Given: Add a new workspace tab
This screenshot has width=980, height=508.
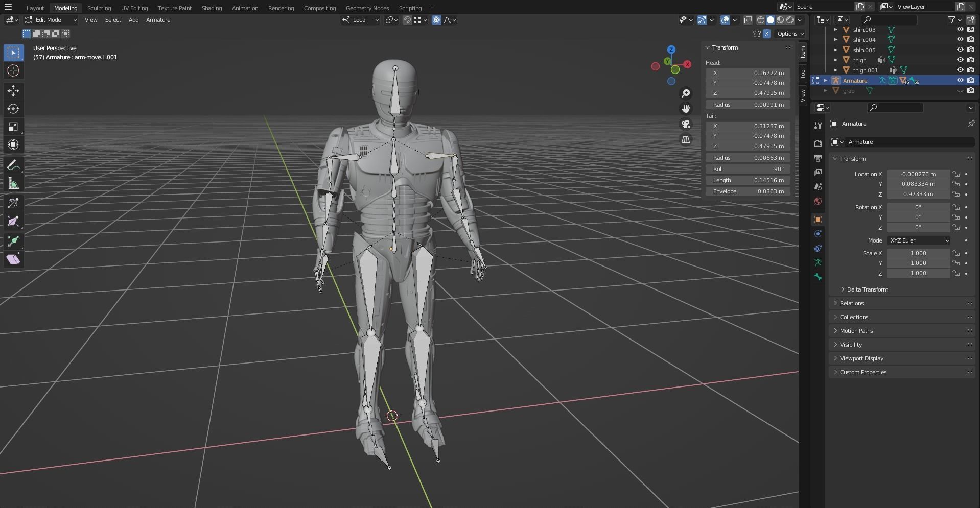Looking at the screenshot, I should (432, 8).
